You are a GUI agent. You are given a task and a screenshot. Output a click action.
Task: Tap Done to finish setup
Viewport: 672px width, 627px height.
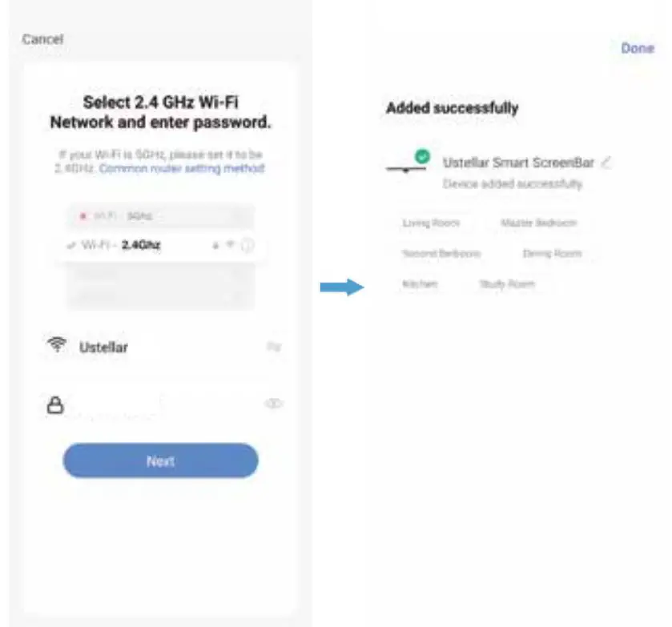pyautogui.click(x=638, y=48)
